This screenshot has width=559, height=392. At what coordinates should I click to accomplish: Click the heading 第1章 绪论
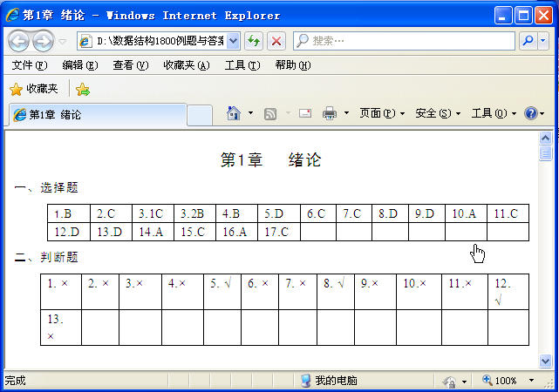pyautogui.click(x=271, y=160)
